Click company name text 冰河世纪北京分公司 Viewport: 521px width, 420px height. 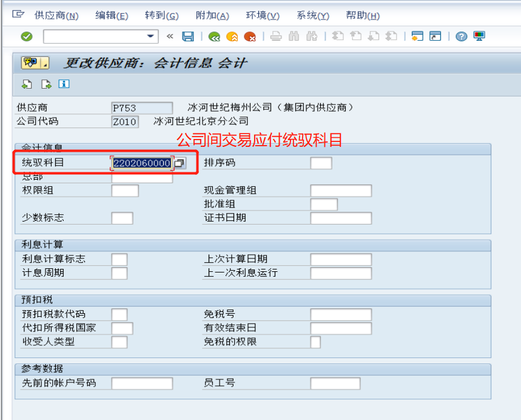click(201, 121)
